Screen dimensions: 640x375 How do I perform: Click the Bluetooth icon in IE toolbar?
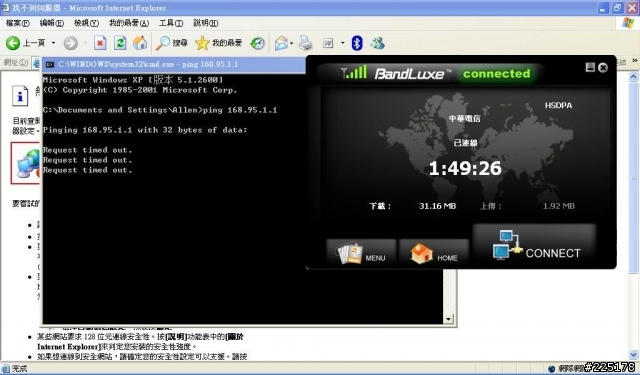(357, 43)
